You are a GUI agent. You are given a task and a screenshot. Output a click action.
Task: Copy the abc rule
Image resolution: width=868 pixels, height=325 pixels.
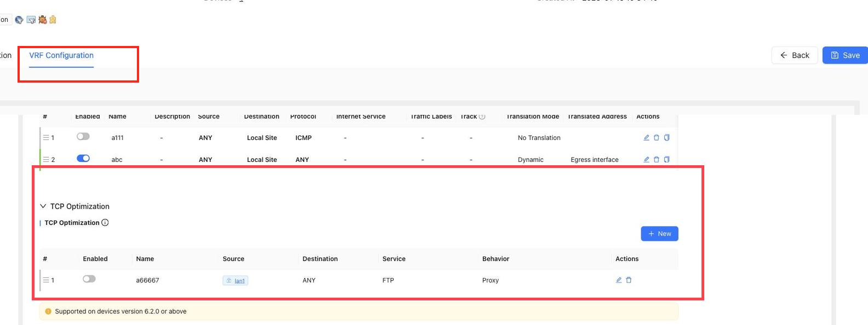[666, 160]
